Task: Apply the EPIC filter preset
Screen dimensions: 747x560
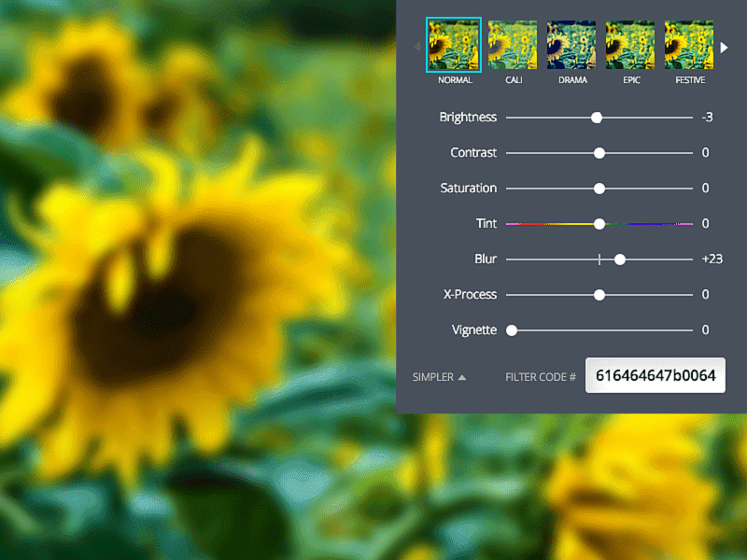Action: tap(630, 45)
